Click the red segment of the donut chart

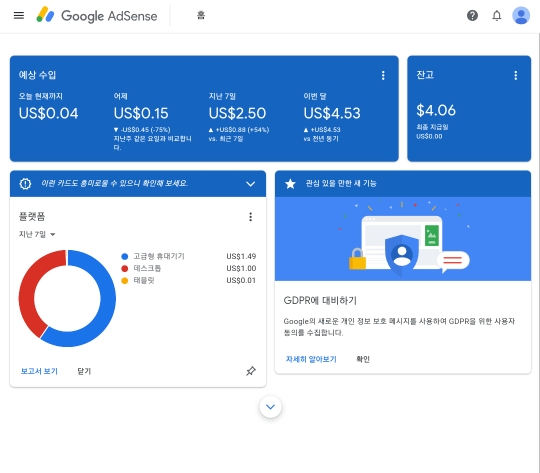coord(27,293)
